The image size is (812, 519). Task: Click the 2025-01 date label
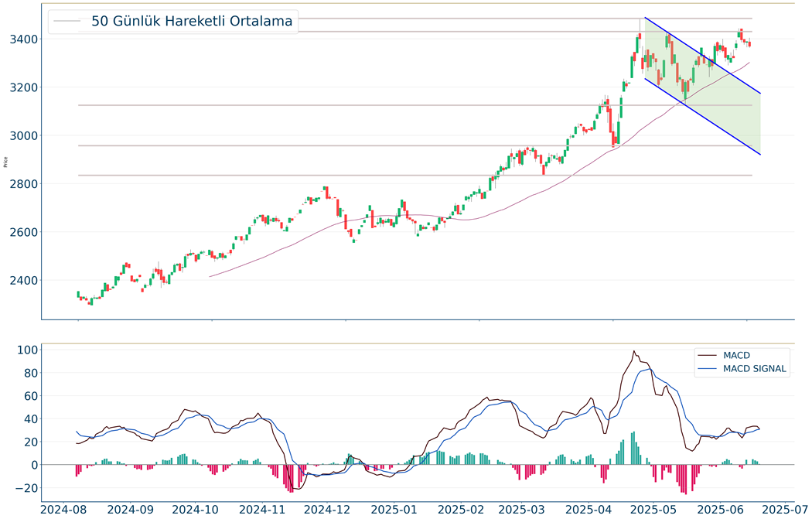point(395,509)
